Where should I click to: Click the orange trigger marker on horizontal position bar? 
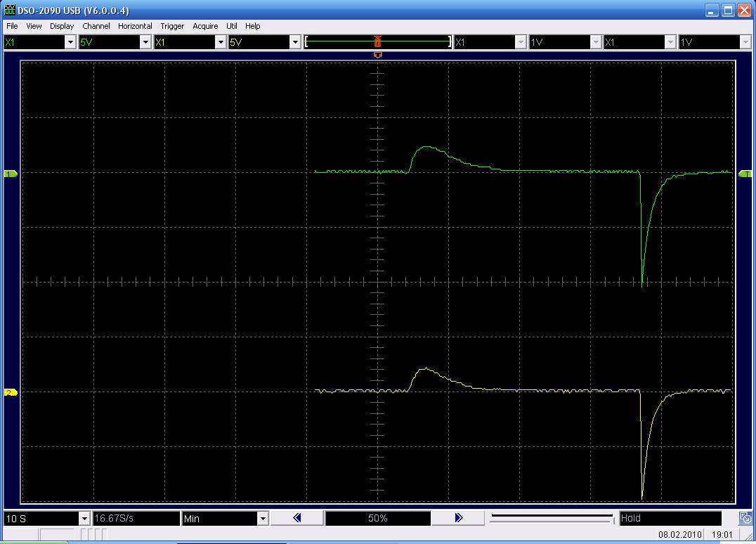point(377,42)
